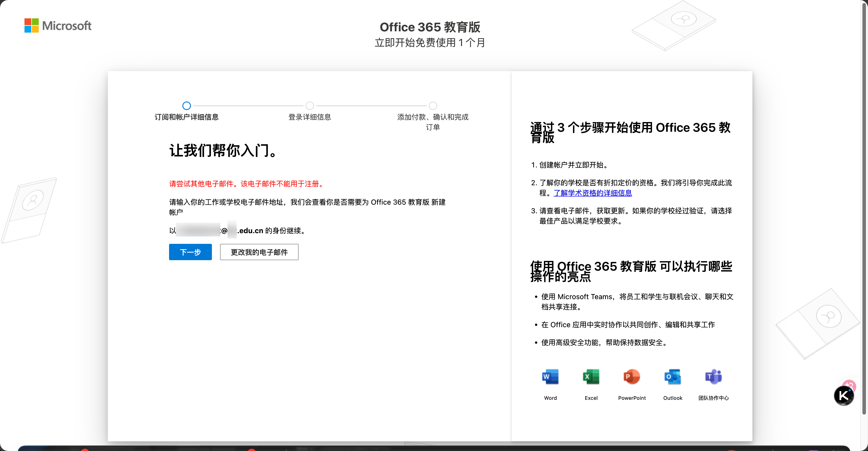Click the page vertical scrollbar
Screen dimensions: 868x451
864,209
